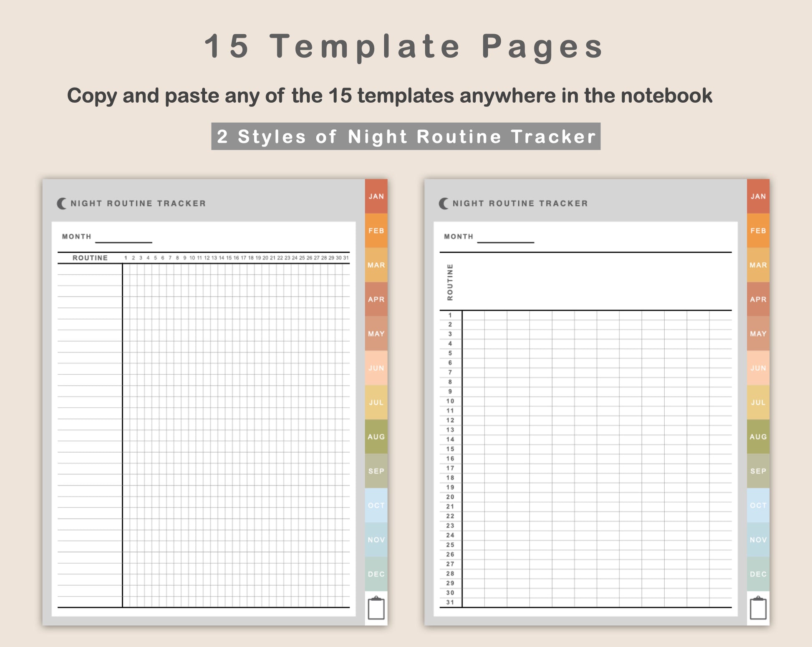Select MAR tab on right template

[x=758, y=265]
